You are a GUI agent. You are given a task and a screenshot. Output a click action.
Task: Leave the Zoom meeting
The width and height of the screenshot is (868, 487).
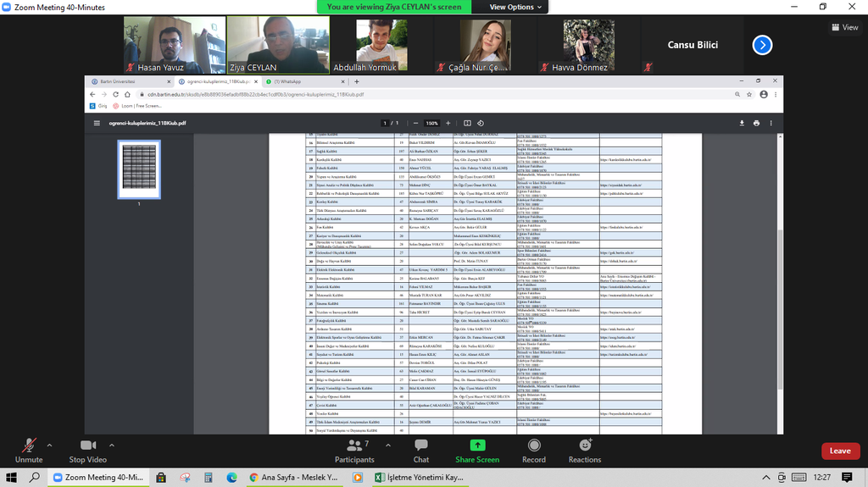click(839, 451)
